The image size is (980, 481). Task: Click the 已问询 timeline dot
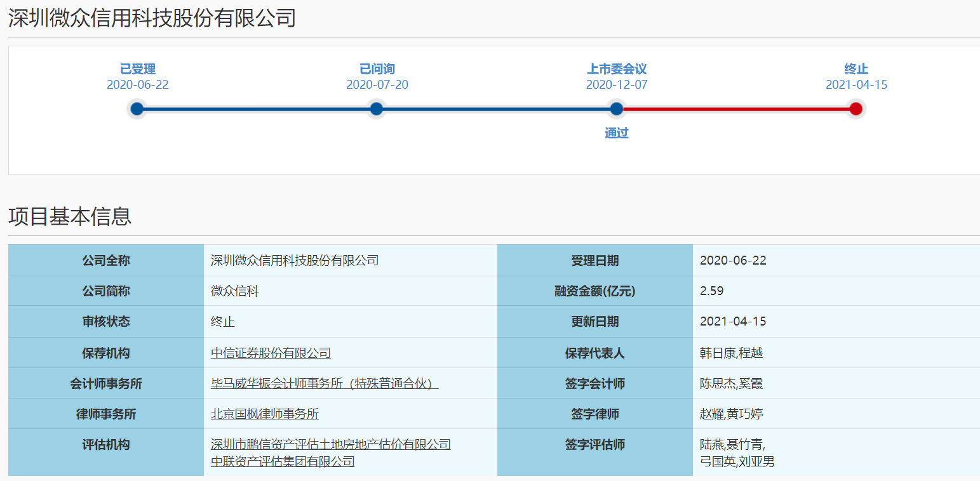(x=377, y=109)
